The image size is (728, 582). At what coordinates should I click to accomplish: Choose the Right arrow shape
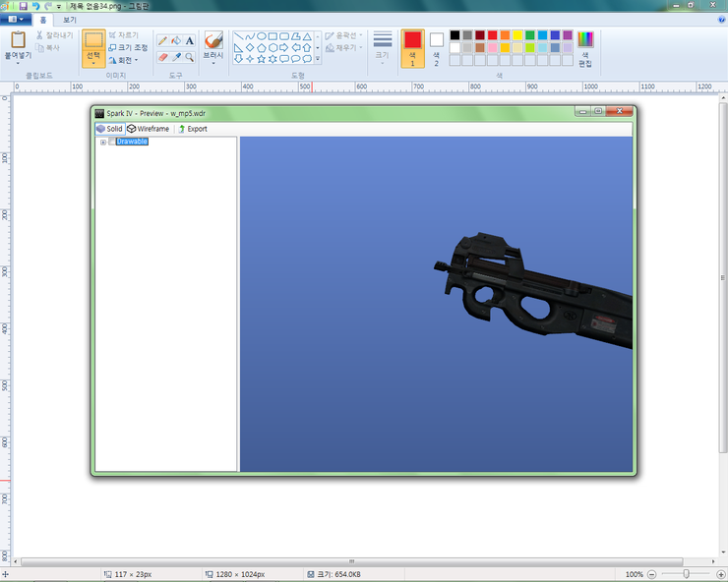pos(284,47)
